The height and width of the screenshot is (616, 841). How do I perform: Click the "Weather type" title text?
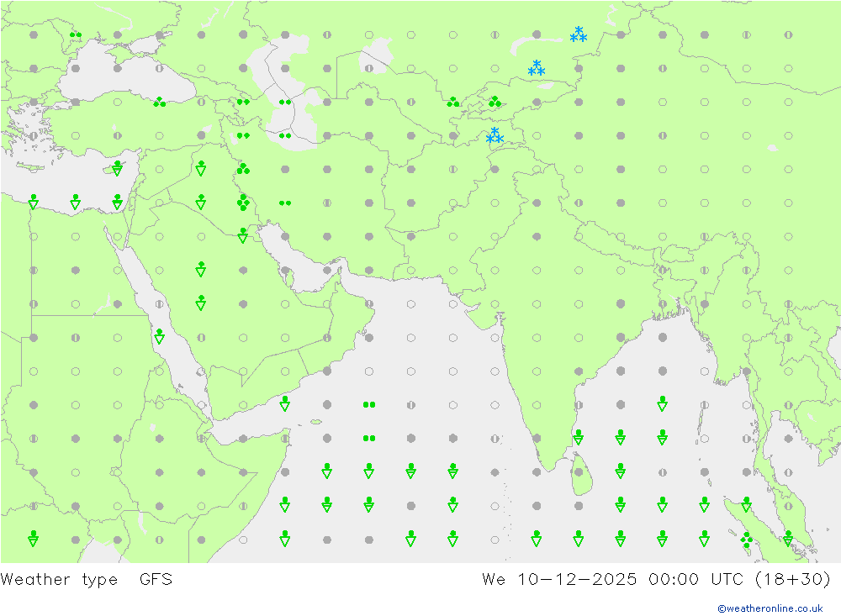click(59, 579)
